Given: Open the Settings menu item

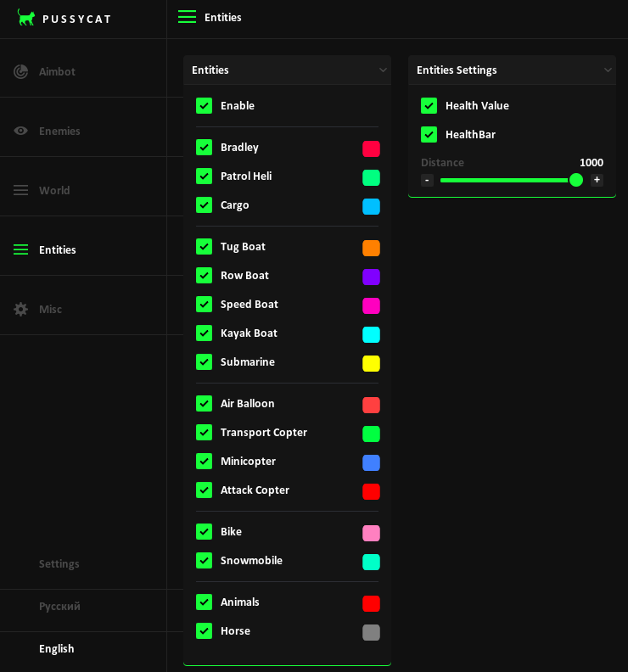Looking at the screenshot, I should click(59, 563).
